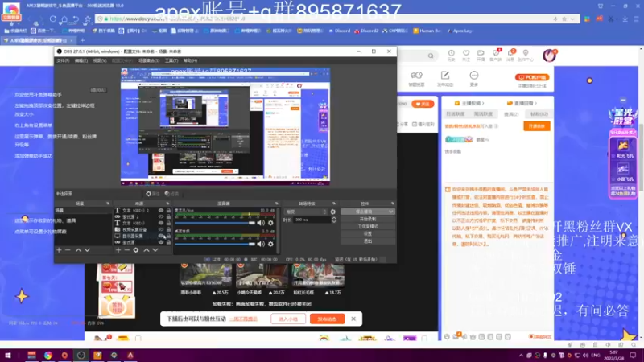
Task: Click the Douyu search magnifier icon
Action: (x=431, y=56)
